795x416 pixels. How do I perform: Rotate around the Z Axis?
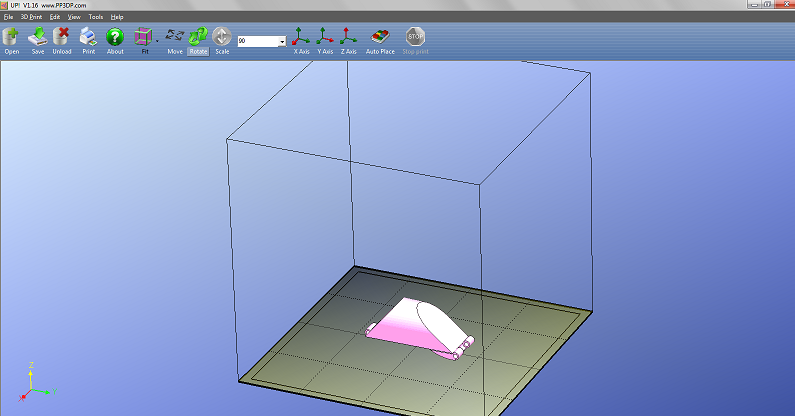click(x=348, y=41)
